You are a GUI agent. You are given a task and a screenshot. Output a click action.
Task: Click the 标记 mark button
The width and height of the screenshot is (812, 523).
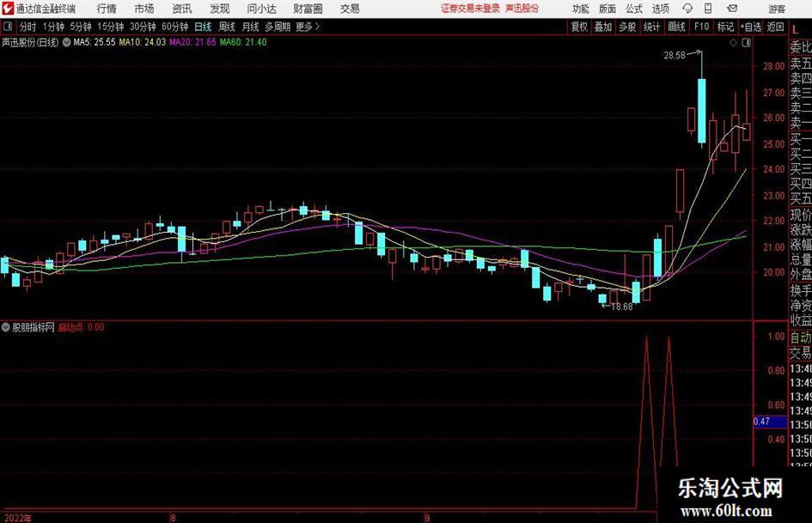tap(725, 27)
